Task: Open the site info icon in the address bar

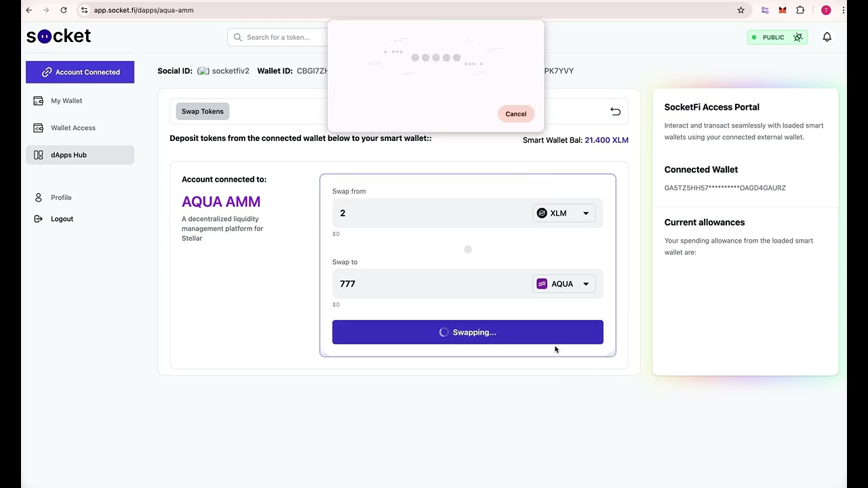Action: click(x=84, y=10)
